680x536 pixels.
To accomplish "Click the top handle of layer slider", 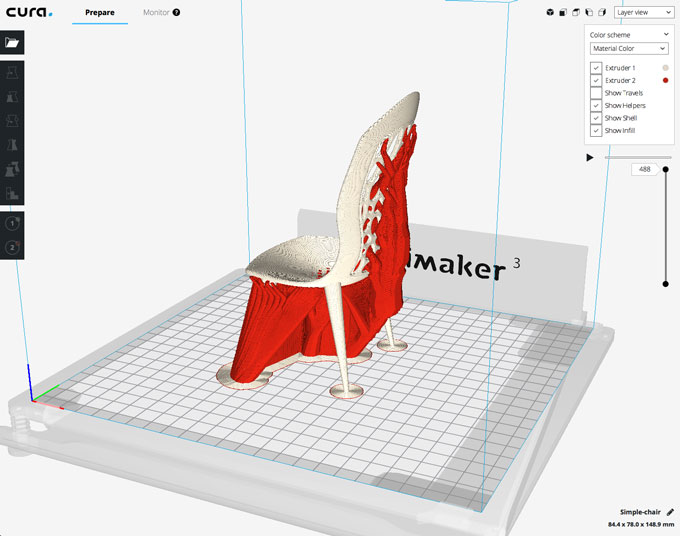I will [666, 170].
